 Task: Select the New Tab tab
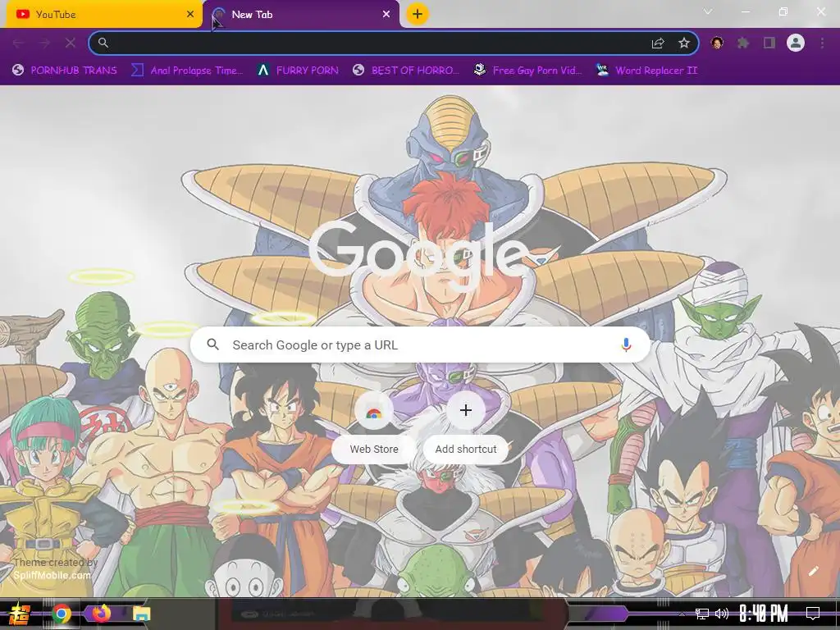(x=301, y=15)
